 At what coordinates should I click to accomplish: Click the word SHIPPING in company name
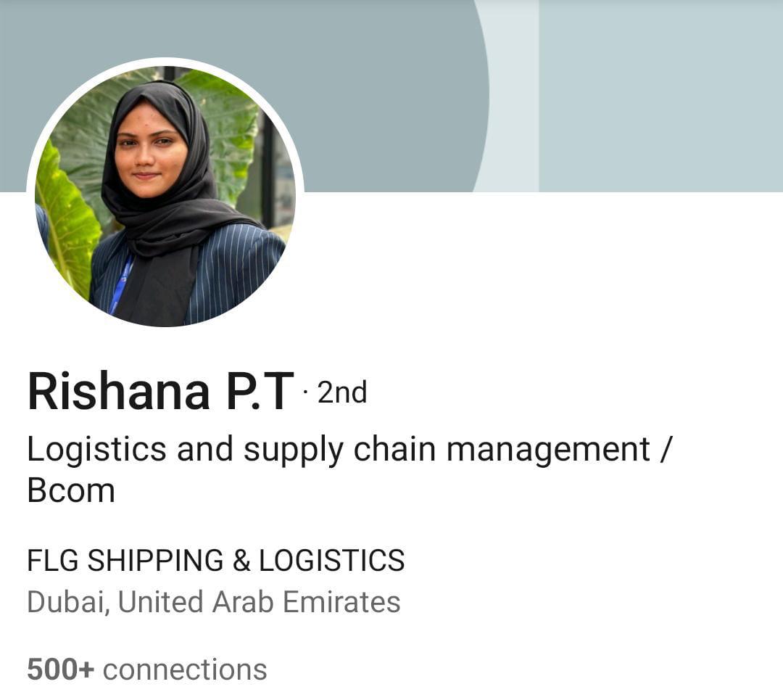tap(155, 560)
